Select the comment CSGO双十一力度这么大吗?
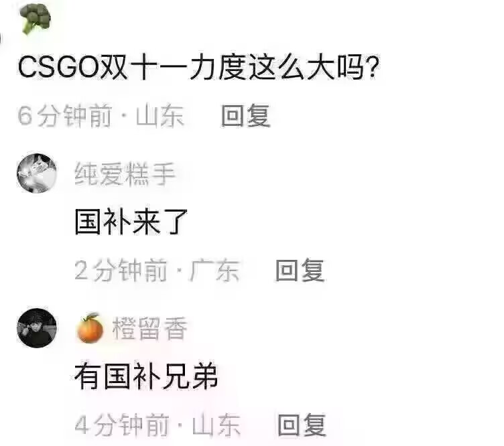Screen dimensions: 504x446 click(x=198, y=68)
